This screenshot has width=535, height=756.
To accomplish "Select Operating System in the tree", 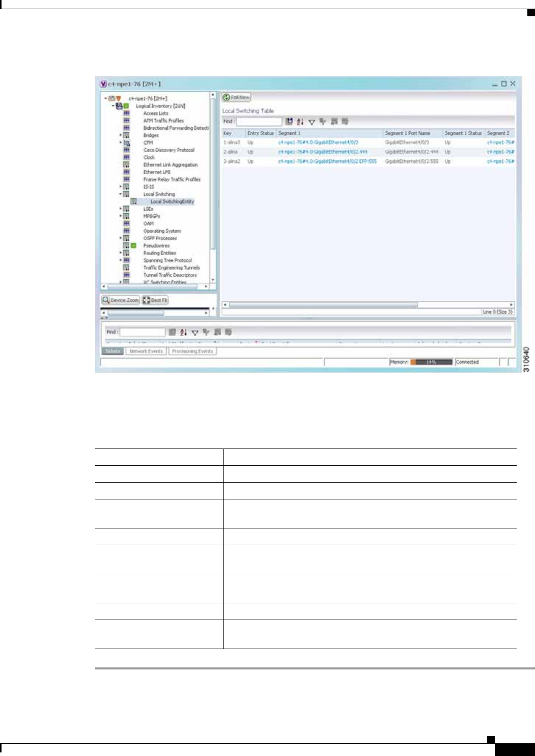I will (162, 231).
